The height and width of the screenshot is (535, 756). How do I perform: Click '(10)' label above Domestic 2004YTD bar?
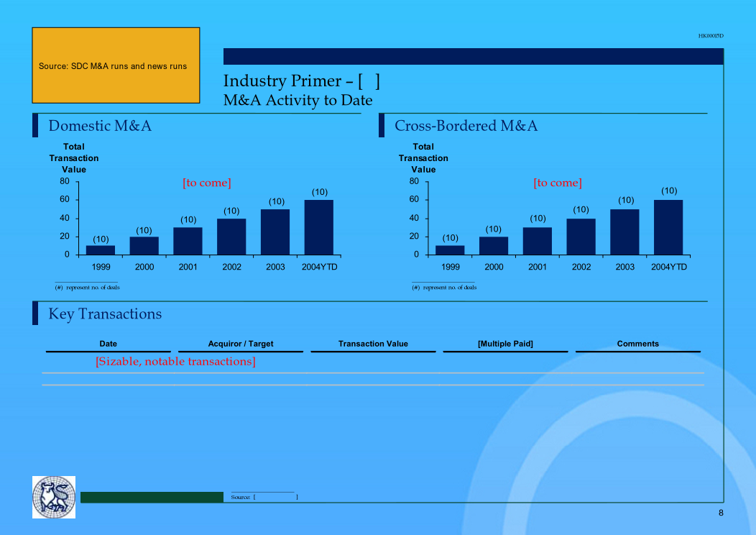[320, 192]
